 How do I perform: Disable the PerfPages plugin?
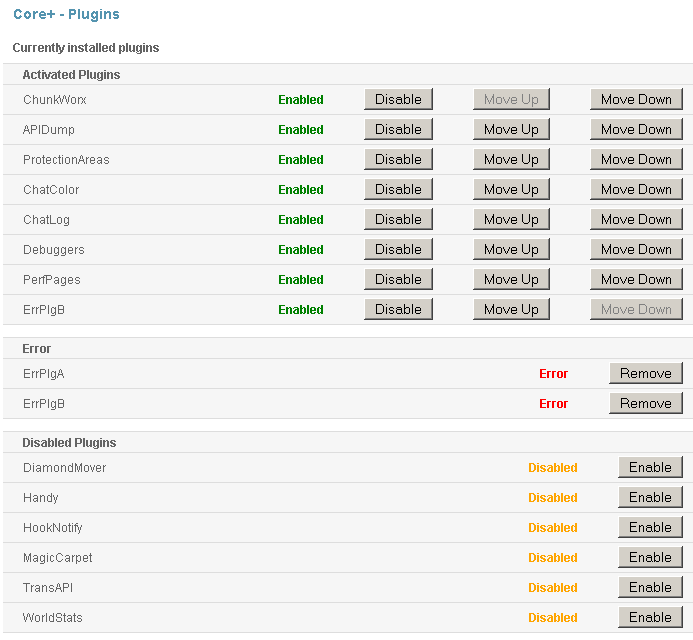pos(398,279)
